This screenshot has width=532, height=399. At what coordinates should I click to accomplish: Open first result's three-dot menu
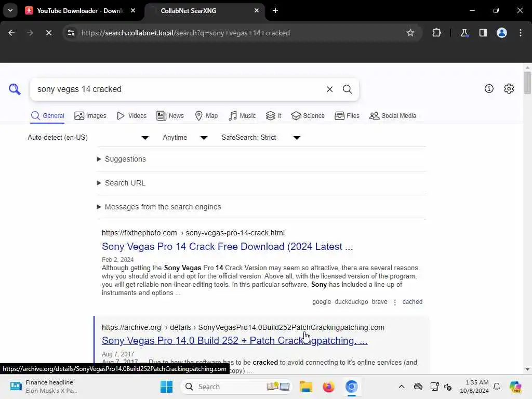395,302
